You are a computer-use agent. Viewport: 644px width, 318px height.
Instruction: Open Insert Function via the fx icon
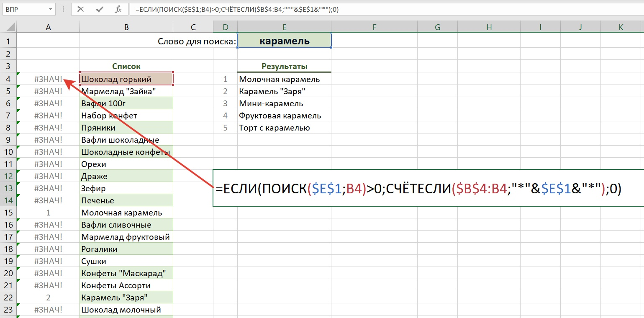[118, 9]
